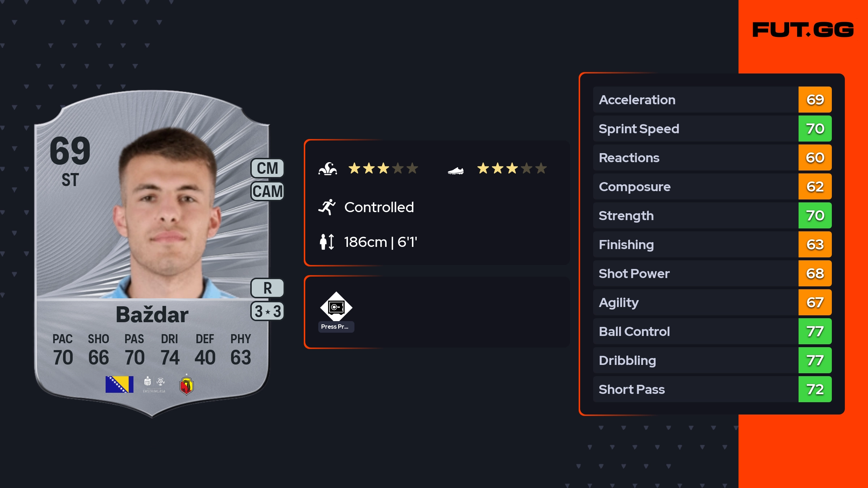Image resolution: width=868 pixels, height=488 pixels.
Task: Click the Bosnia and Herzegovina flag
Action: (x=119, y=384)
